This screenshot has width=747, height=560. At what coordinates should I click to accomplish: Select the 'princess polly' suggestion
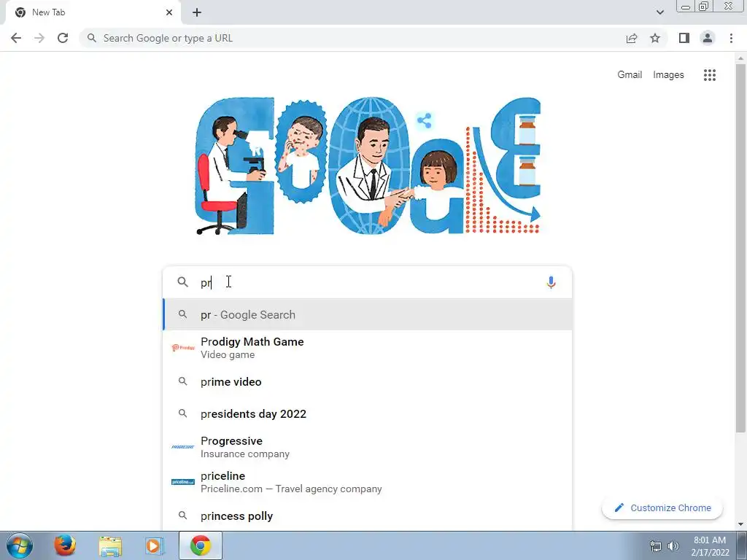[368, 516]
